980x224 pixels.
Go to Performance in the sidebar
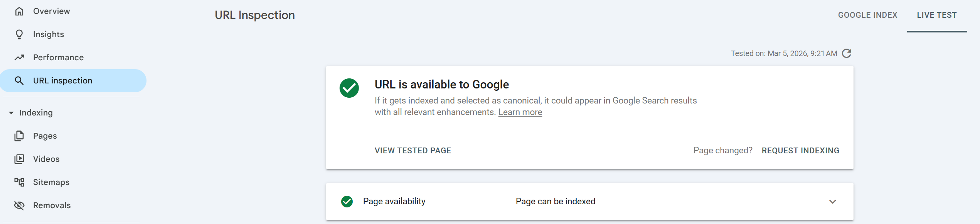58,58
